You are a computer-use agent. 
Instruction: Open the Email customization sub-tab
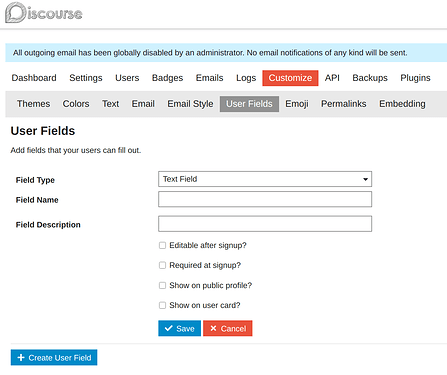click(143, 104)
